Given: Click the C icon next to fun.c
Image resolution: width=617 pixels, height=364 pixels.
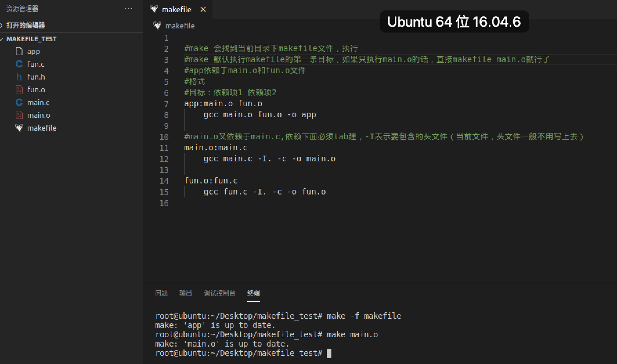Looking at the screenshot, I should [19, 64].
